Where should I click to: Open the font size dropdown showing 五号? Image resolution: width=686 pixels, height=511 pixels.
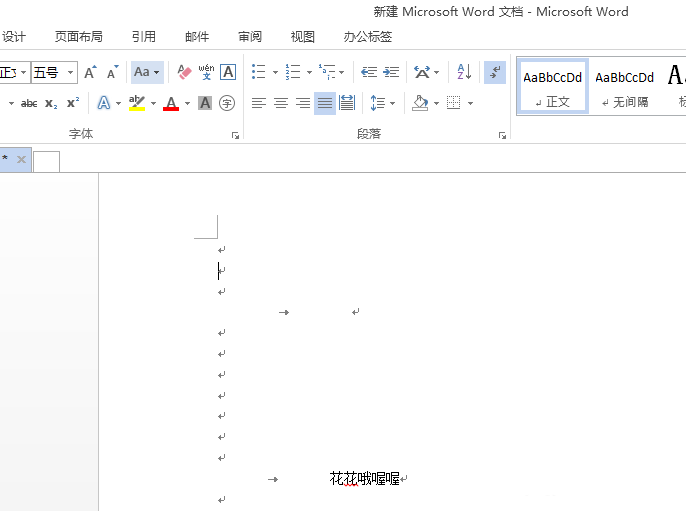(x=53, y=72)
